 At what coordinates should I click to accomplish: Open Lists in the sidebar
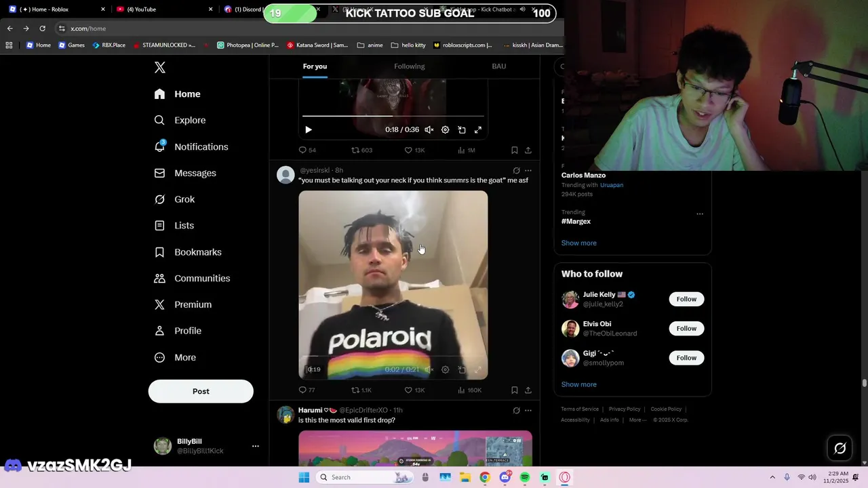[x=174, y=226]
